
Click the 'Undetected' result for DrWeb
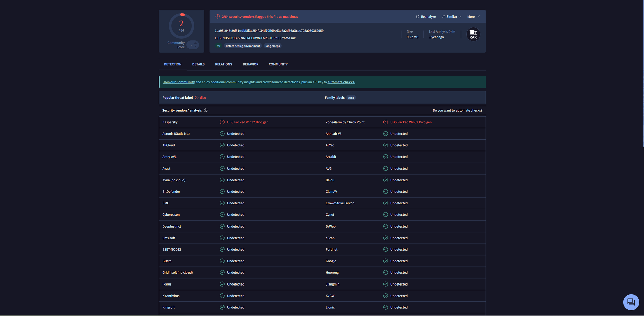pyautogui.click(x=399, y=227)
